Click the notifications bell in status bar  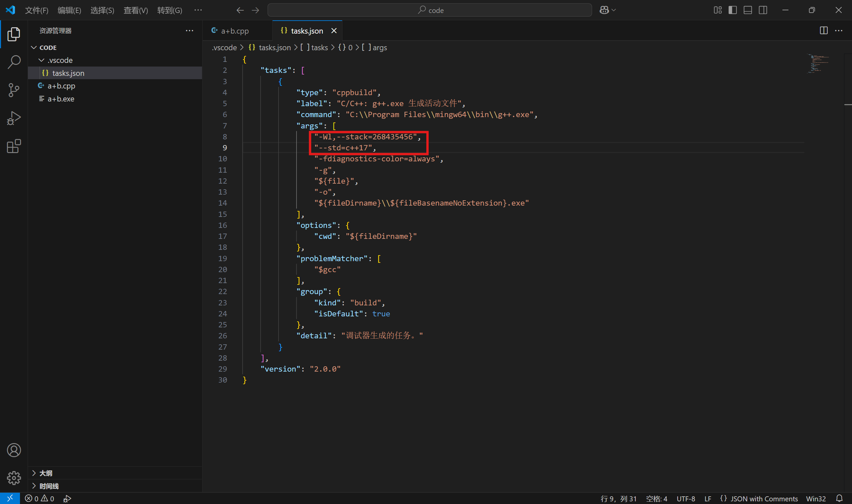click(x=839, y=498)
